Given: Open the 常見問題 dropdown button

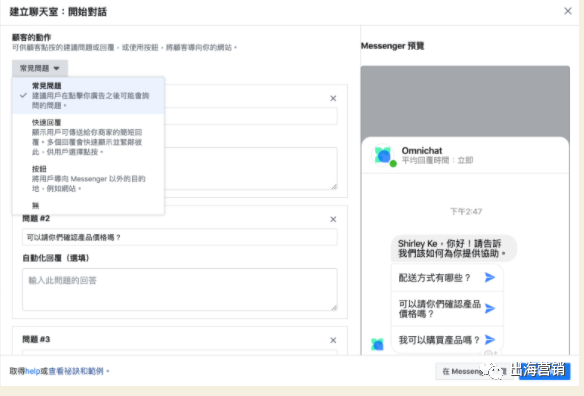Looking at the screenshot, I should (40, 68).
